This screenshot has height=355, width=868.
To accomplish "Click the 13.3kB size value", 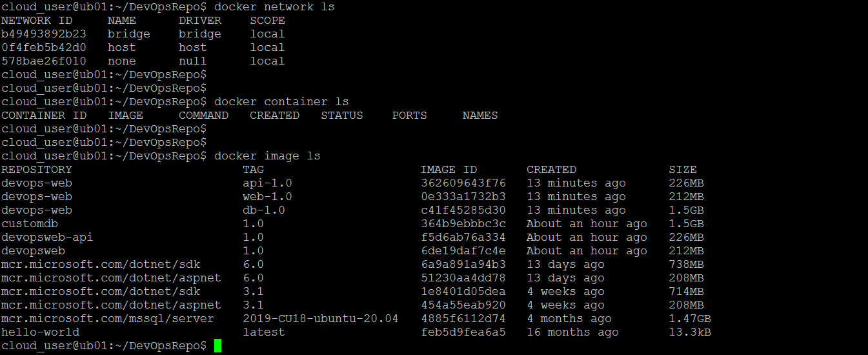I will (690, 332).
